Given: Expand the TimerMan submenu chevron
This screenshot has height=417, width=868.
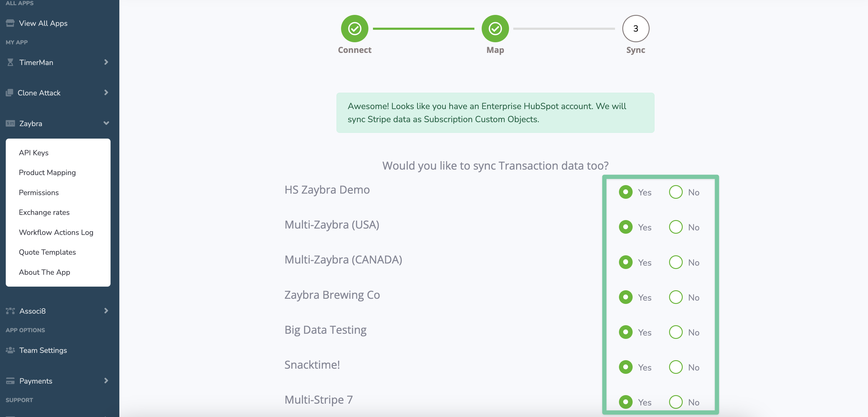Looking at the screenshot, I should [x=106, y=62].
